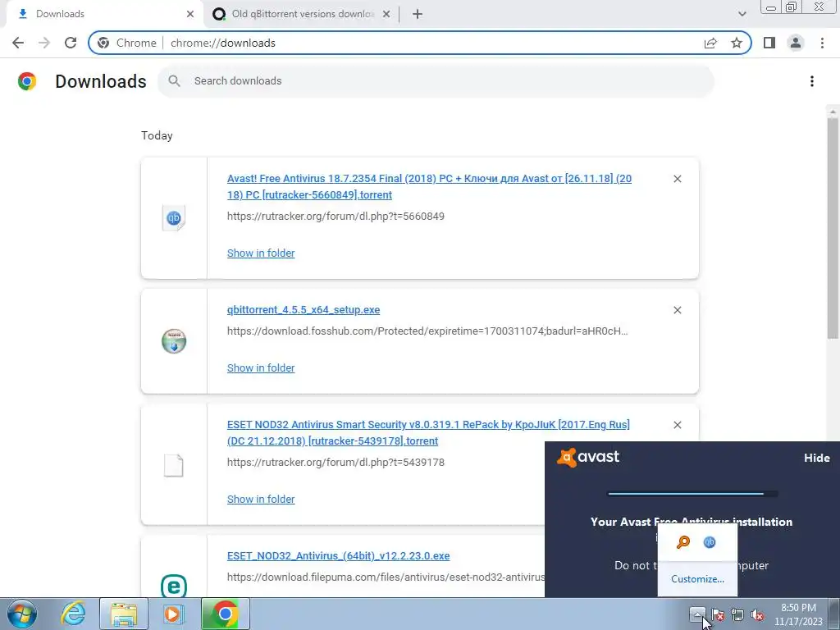Go back using the browser back arrow

(18, 43)
